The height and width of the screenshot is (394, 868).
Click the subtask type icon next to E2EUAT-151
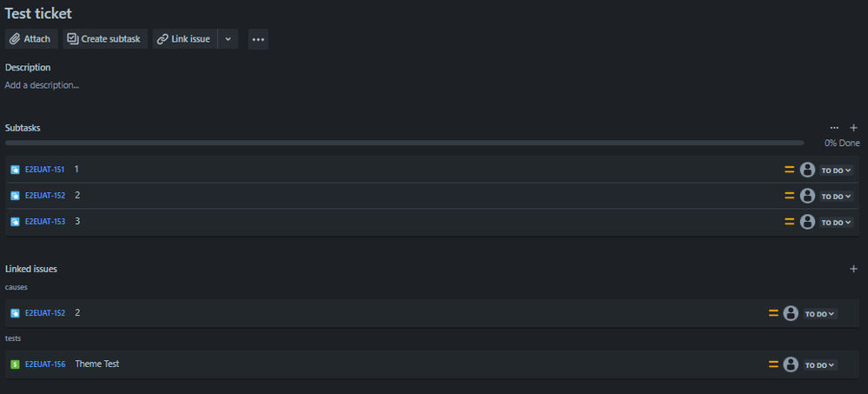(15, 170)
